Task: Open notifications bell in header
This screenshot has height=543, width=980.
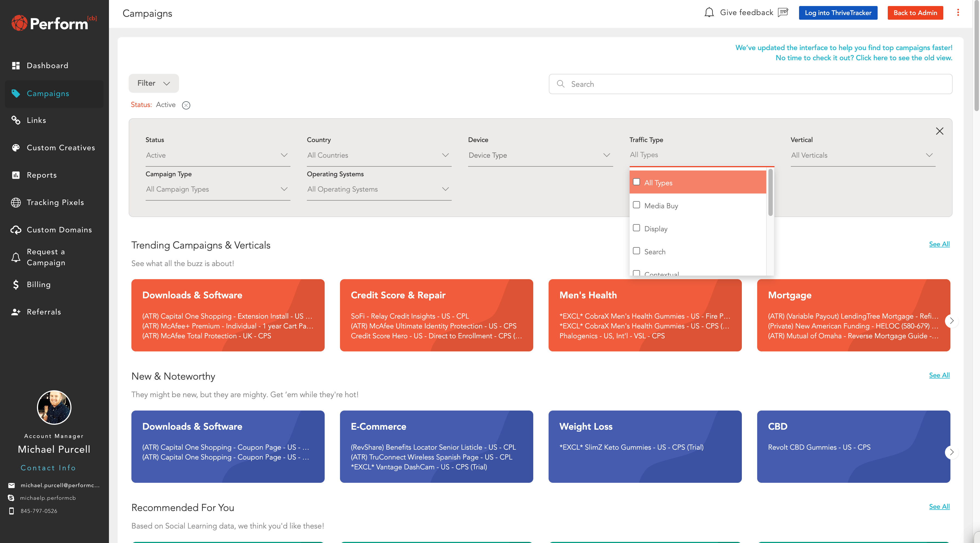Action: coord(709,13)
